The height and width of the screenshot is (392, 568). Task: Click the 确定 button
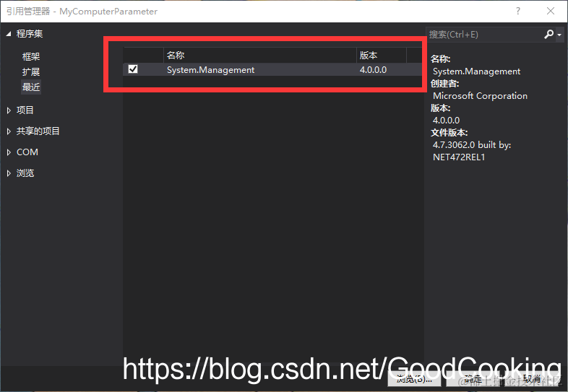point(473,379)
